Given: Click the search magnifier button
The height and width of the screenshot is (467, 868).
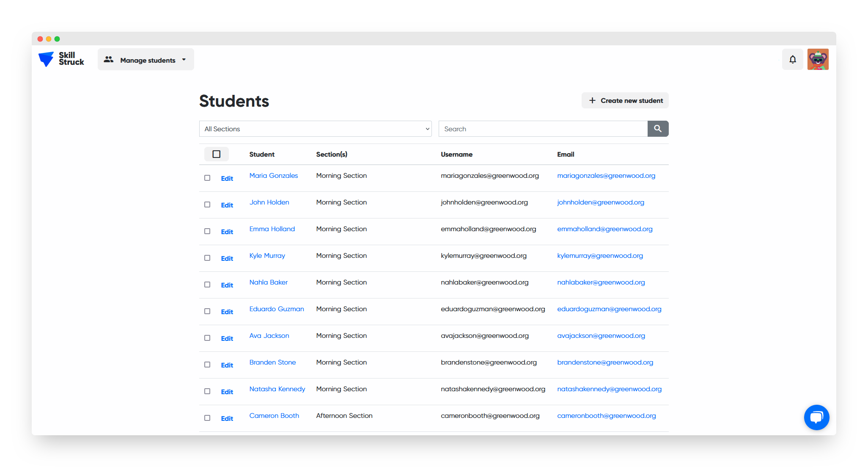Looking at the screenshot, I should pos(658,129).
